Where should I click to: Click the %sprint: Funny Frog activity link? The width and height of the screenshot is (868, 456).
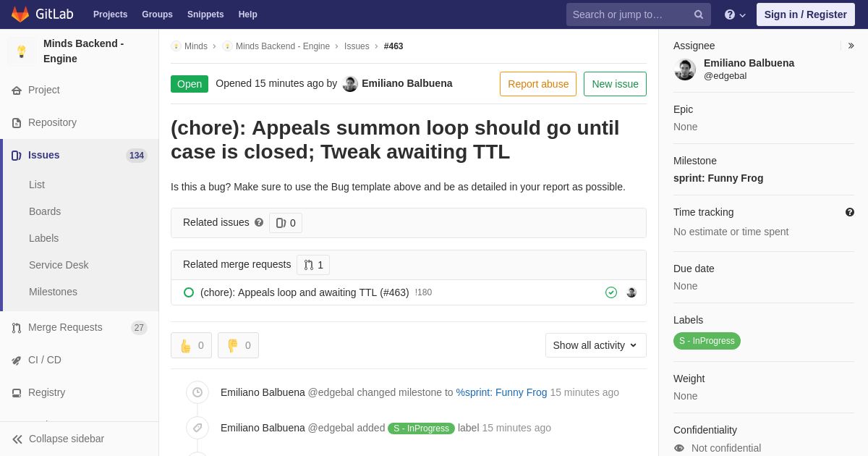tap(501, 392)
